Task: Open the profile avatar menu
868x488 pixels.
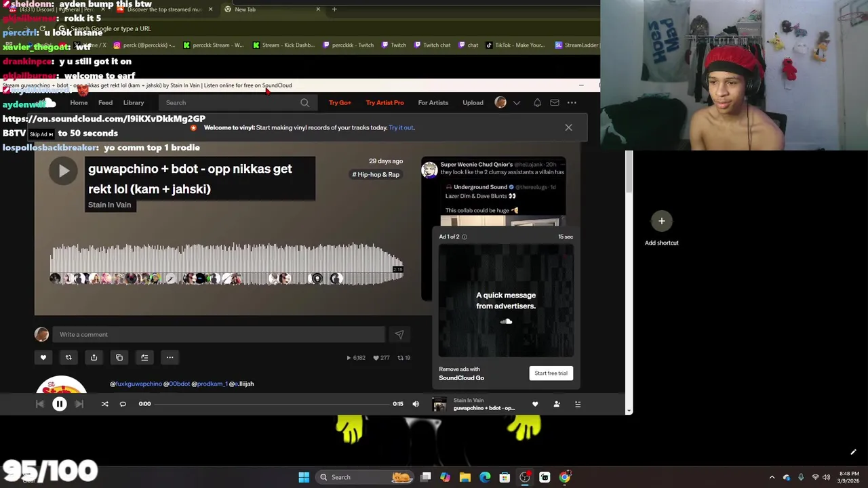Action: click(500, 102)
